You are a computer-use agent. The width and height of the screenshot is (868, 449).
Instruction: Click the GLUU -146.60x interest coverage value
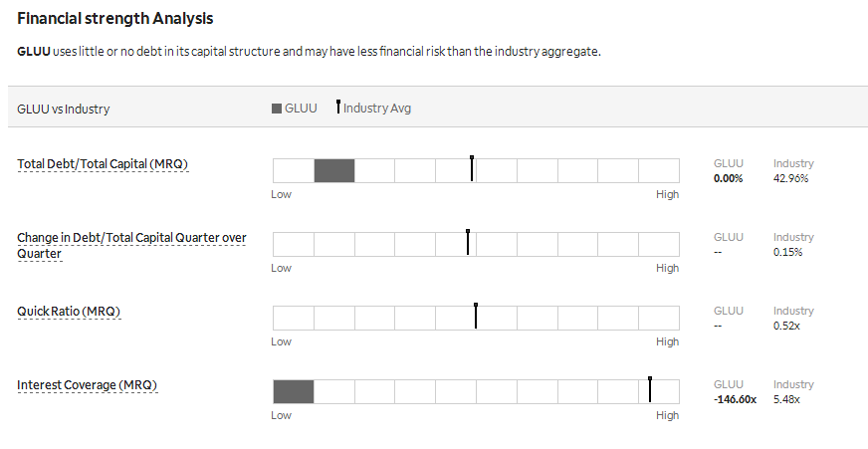[x=736, y=399]
